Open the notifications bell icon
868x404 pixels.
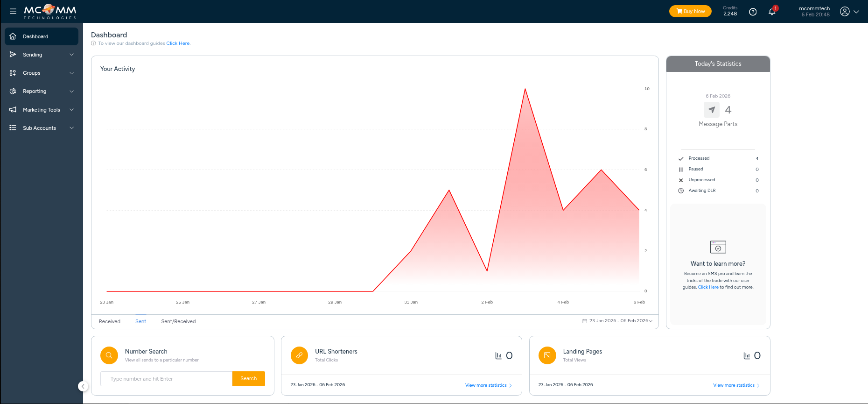pos(772,12)
